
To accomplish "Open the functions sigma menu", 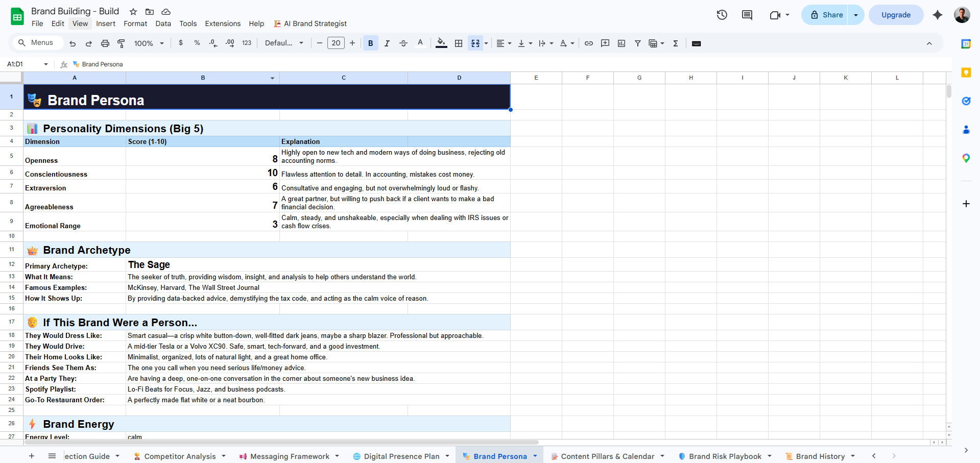I will 676,43.
